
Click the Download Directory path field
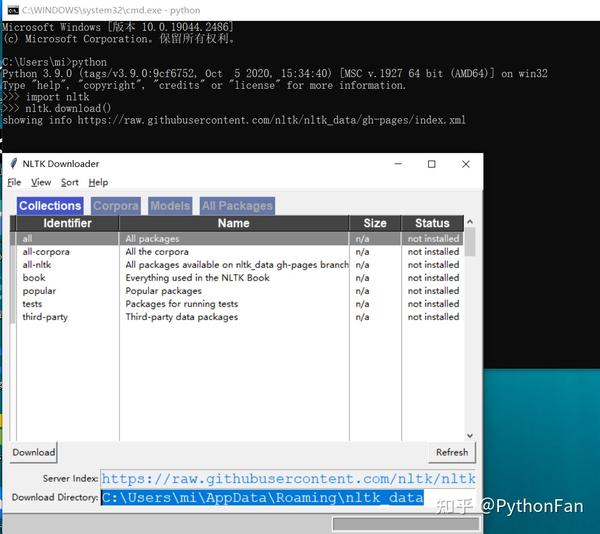pos(288,497)
